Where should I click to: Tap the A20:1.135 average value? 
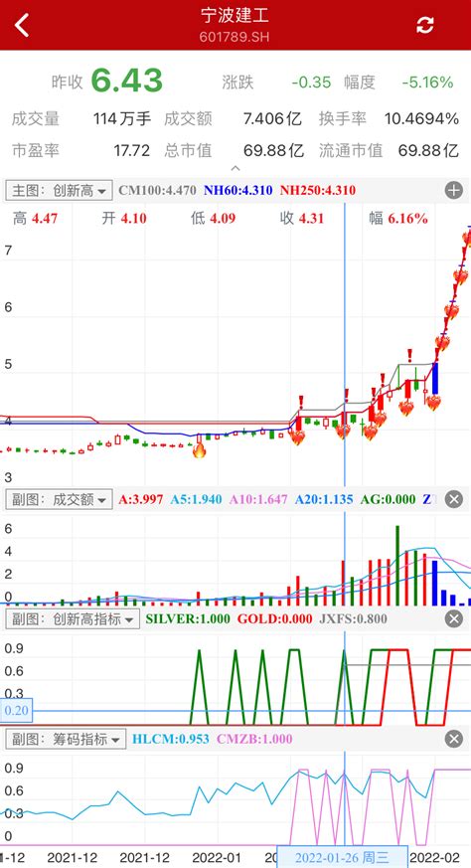(x=323, y=500)
